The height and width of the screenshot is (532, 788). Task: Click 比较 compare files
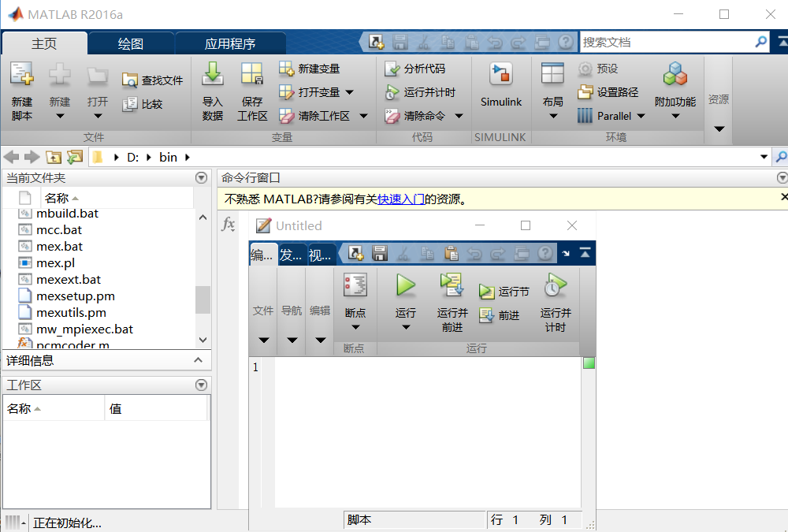point(142,104)
